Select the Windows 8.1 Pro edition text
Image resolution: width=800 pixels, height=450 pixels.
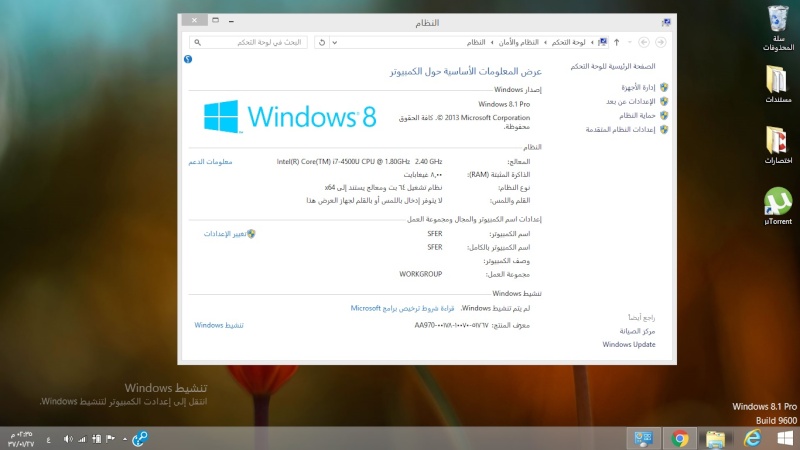pyautogui.click(x=504, y=104)
